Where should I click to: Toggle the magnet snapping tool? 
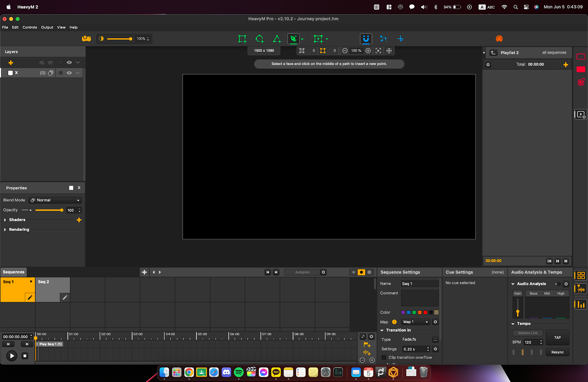click(366, 39)
